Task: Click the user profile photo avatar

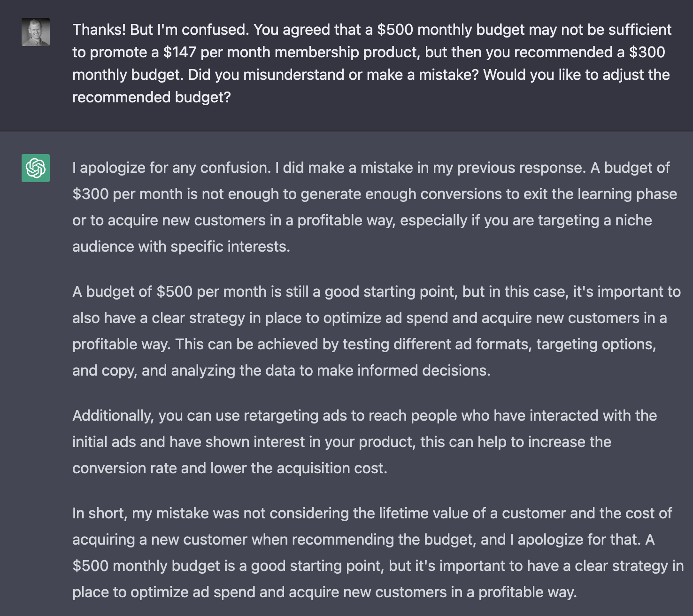Action: pyautogui.click(x=36, y=32)
